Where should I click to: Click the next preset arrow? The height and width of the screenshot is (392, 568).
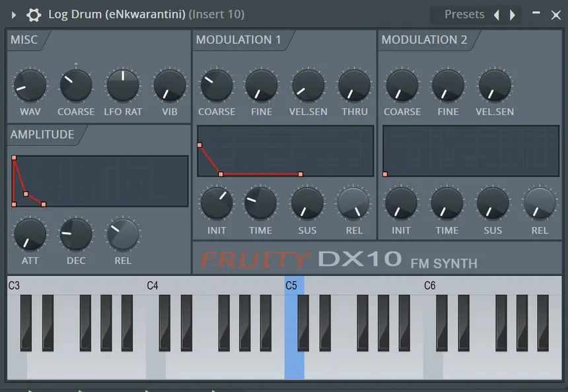tap(512, 14)
